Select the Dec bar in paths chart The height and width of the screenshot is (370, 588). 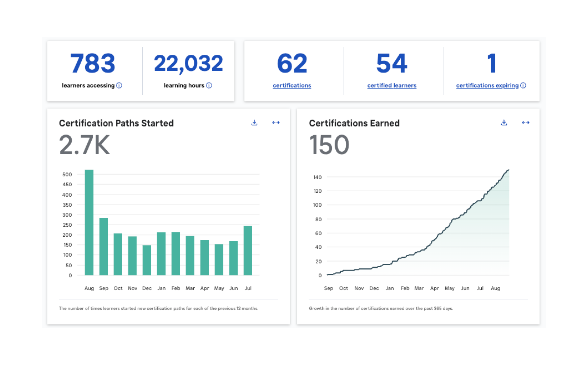(x=147, y=260)
